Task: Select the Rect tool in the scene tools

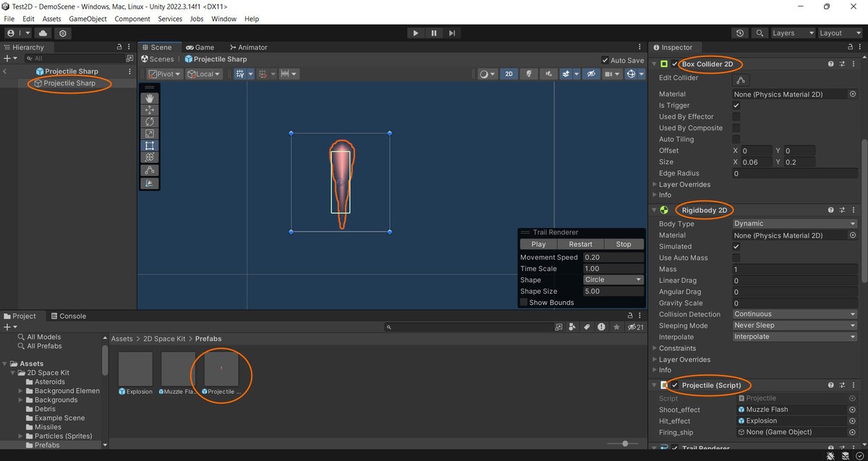Action: pos(150,145)
